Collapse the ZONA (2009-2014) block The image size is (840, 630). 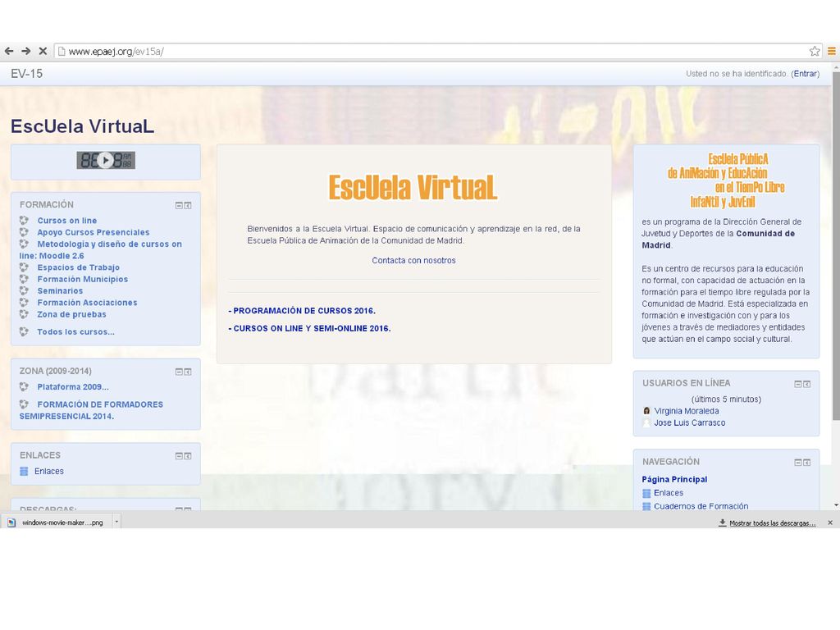[x=179, y=372]
